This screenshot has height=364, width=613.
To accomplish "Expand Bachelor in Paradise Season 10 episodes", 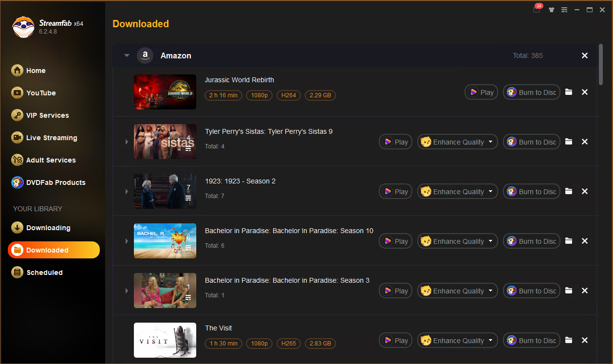I will [126, 241].
